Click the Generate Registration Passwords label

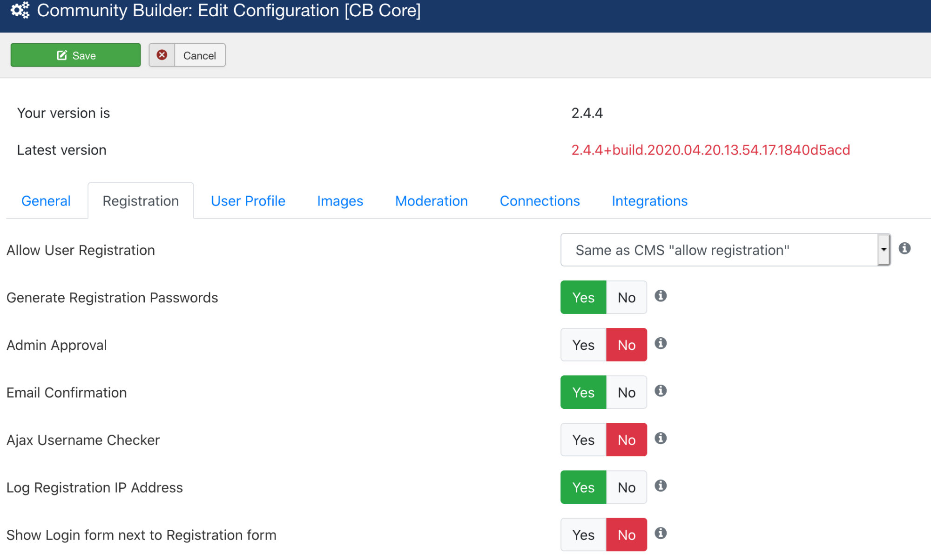[112, 298]
